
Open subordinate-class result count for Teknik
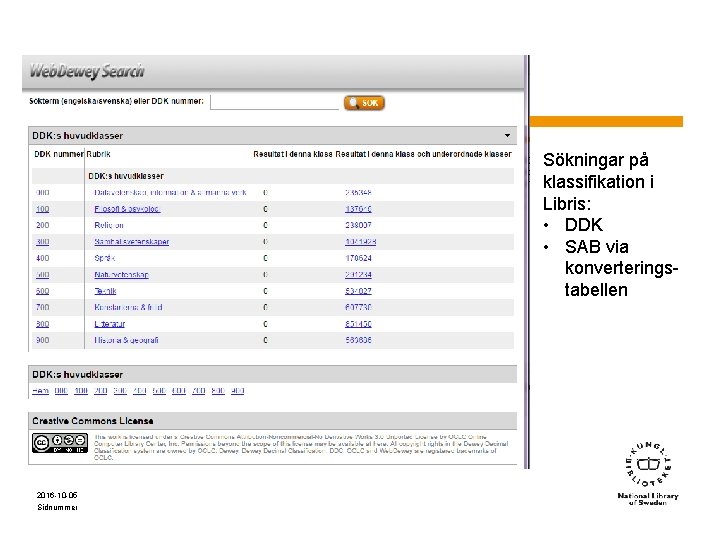(358, 291)
